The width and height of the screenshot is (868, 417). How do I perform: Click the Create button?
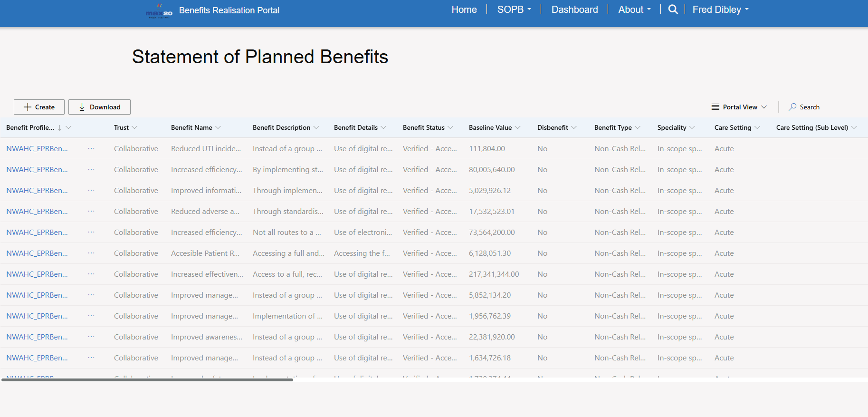[39, 107]
